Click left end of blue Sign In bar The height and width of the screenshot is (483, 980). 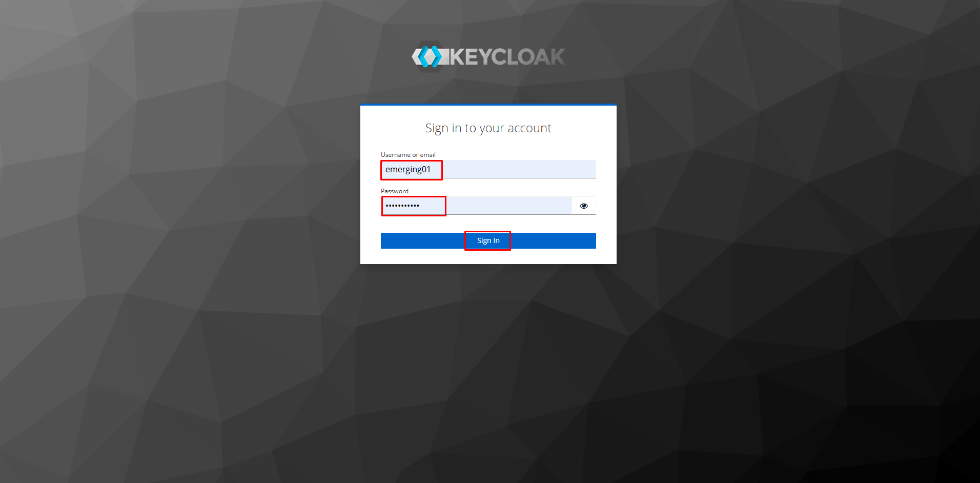395,240
